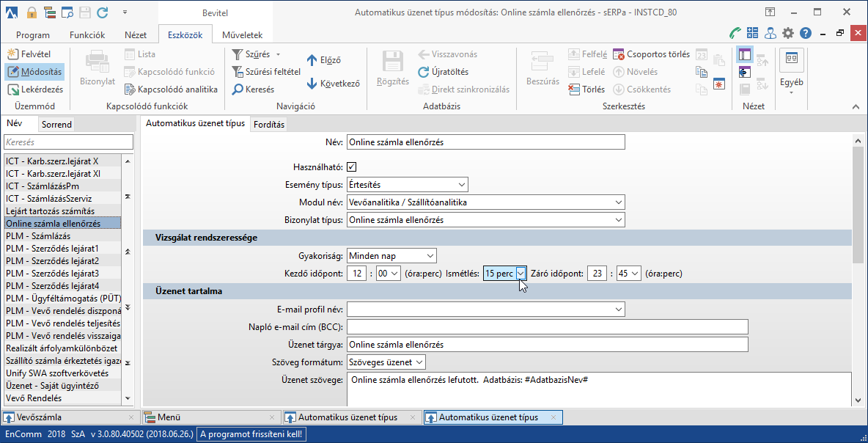Viewport: 868px width, 443px height.
Task: Switch to the Fordítás tab
Action: [269, 125]
